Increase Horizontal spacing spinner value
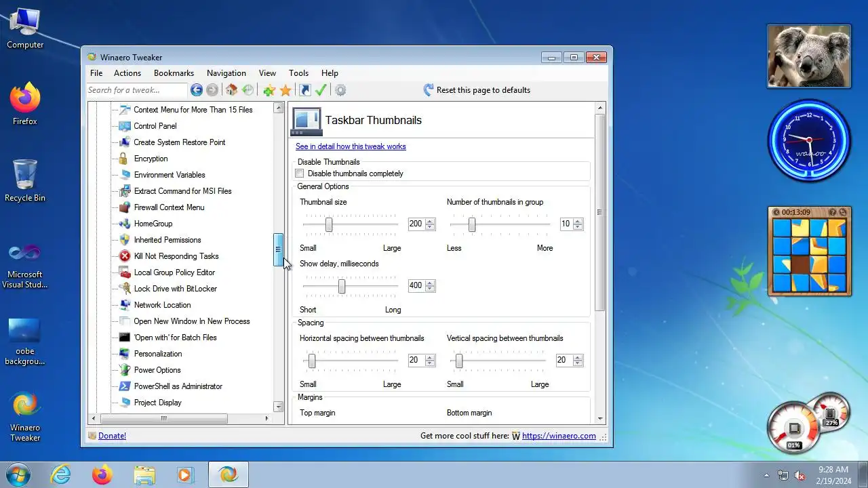Screen dimensions: 868x488 click(430, 357)
